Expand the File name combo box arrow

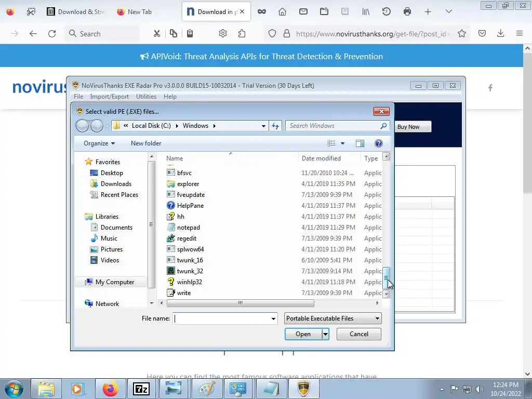(x=273, y=318)
